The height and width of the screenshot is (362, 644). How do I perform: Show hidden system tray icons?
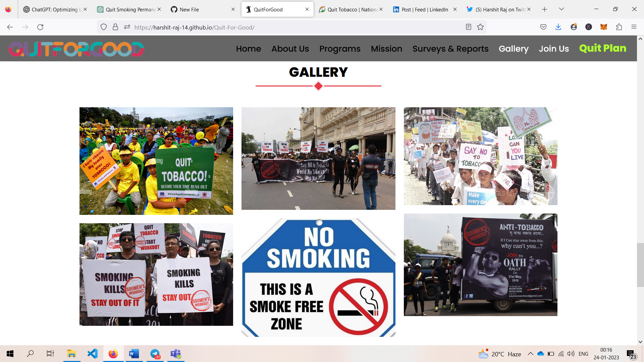click(530, 354)
